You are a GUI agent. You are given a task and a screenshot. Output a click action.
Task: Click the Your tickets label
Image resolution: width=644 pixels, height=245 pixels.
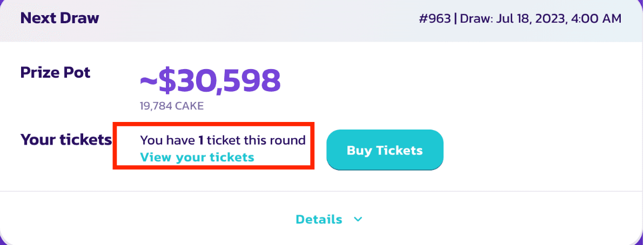point(66,140)
